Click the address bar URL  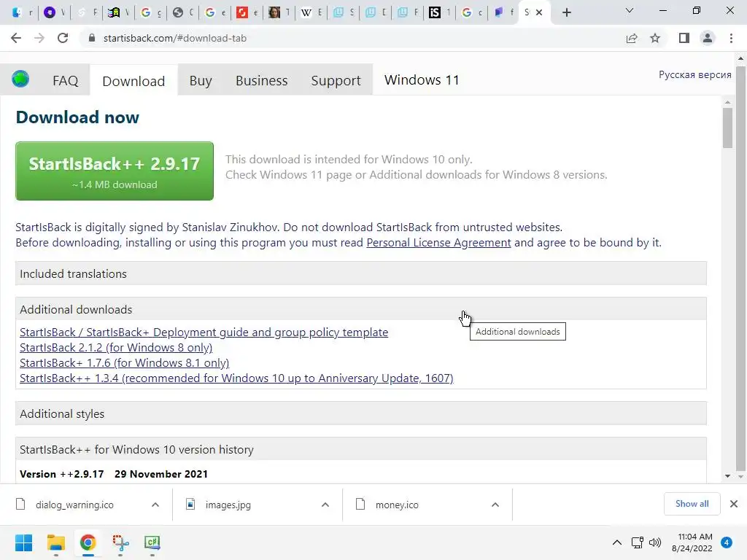pyautogui.click(x=175, y=38)
